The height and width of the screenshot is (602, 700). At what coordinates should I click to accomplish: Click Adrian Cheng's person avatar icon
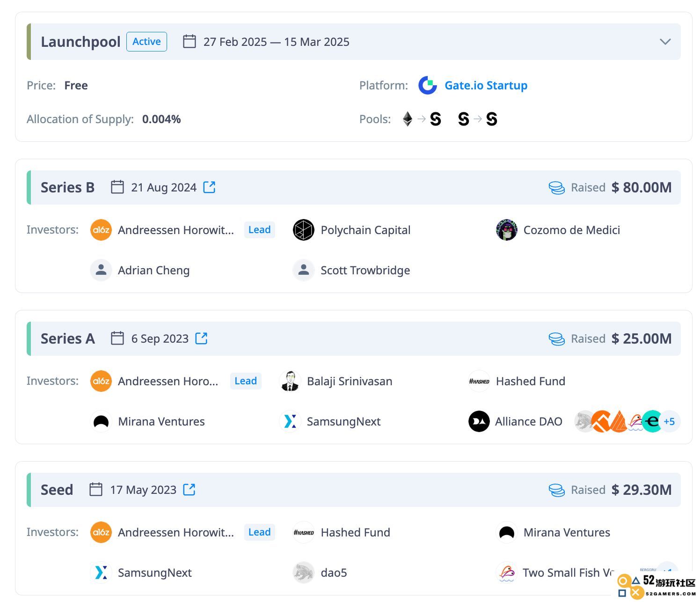pyautogui.click(x=101, y=270)
